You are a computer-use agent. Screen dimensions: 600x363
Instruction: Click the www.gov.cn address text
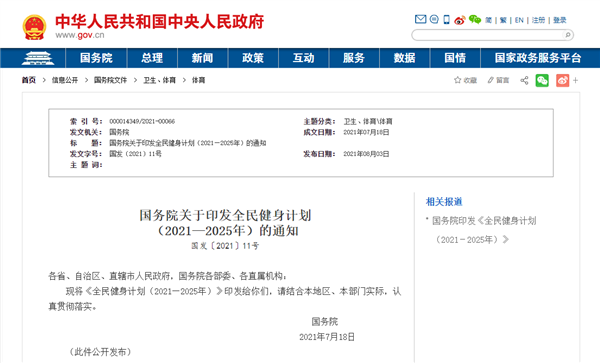tap(80, 35)
